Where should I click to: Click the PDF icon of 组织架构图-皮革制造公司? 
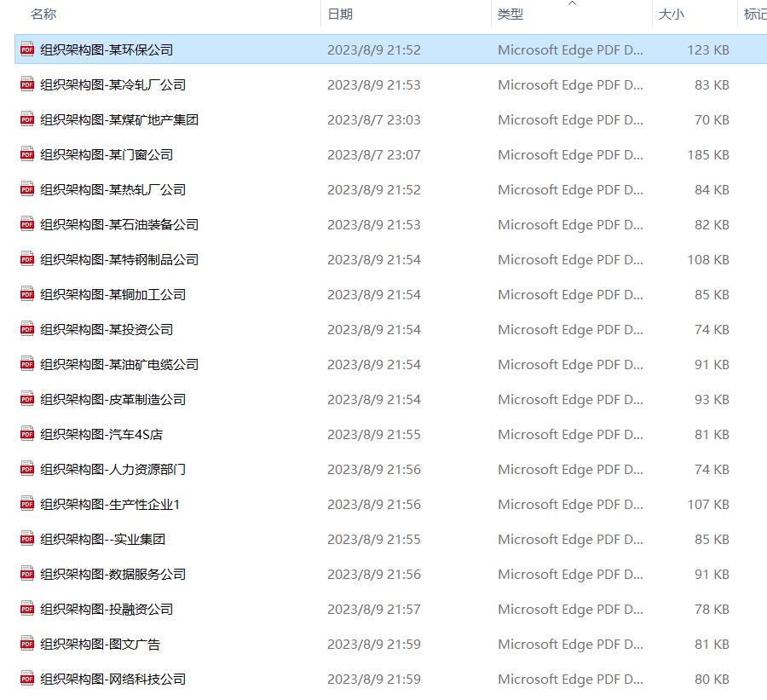(x=27, y=399)
